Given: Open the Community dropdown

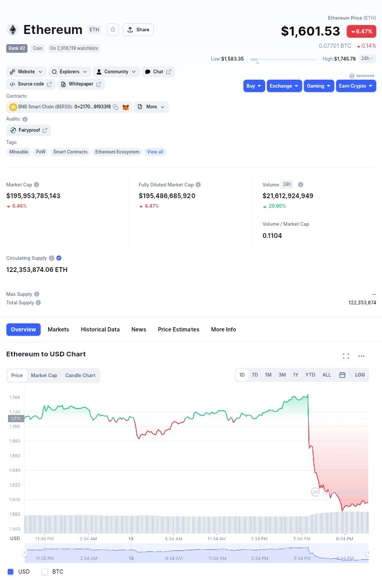Looking at the screenshot, I should (116, 72).
